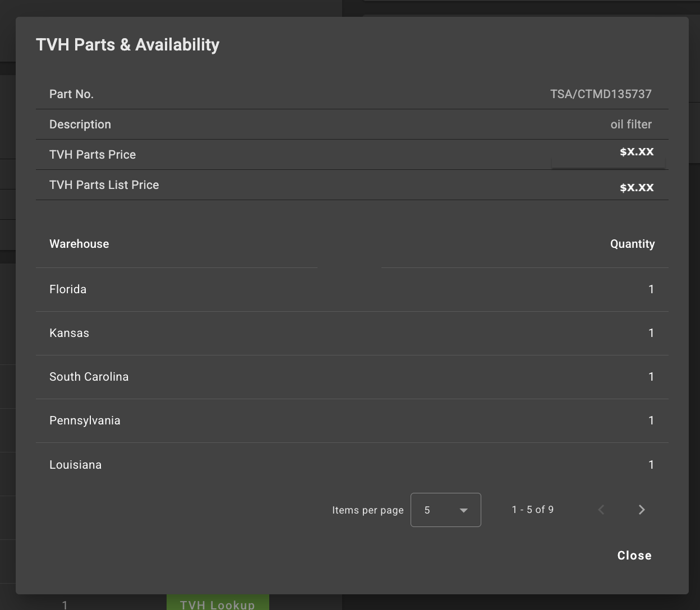Select the TVH Parts List Price amount
The width and height of the screenshot is (700, 610).
[637, 187]
